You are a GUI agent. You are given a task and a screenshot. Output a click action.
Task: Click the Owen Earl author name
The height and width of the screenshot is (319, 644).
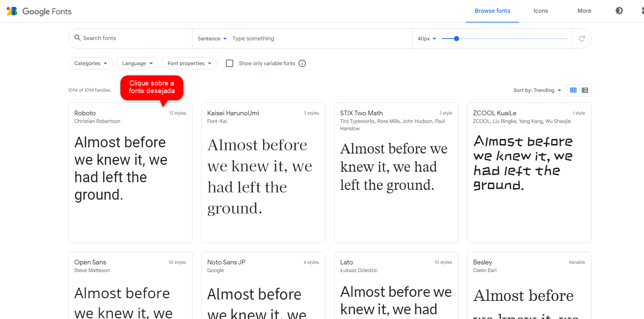coord(485,270)
